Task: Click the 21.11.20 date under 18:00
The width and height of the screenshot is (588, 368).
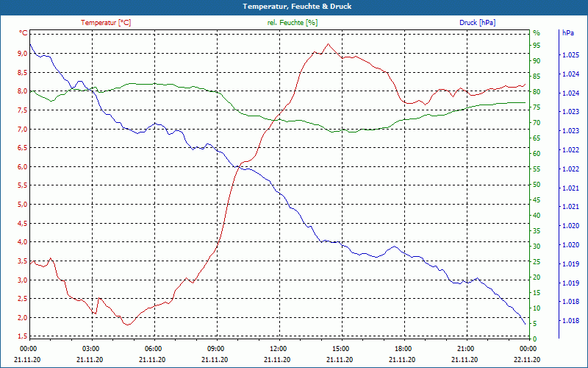Action: [402, 359]
